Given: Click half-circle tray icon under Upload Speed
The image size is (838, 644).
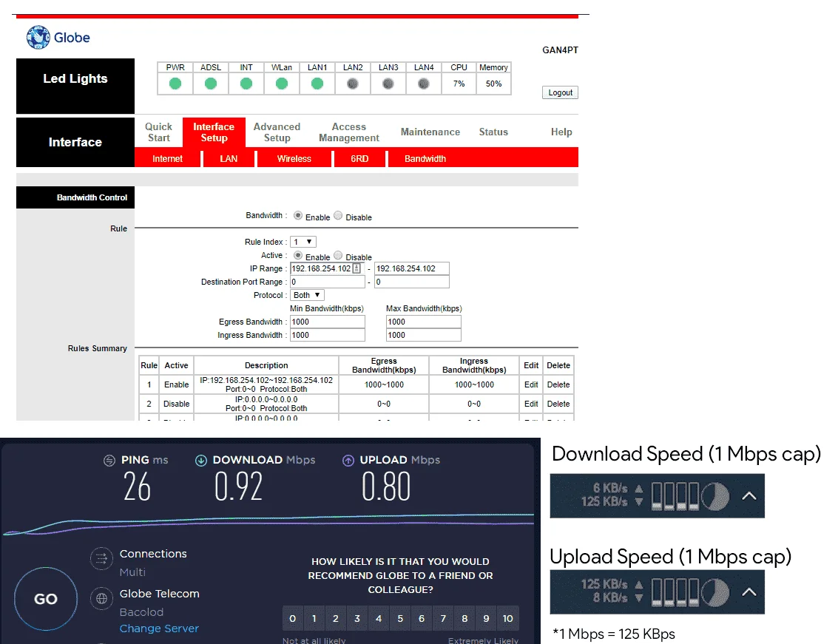Looking at the screenshot, I should point(716,592).
